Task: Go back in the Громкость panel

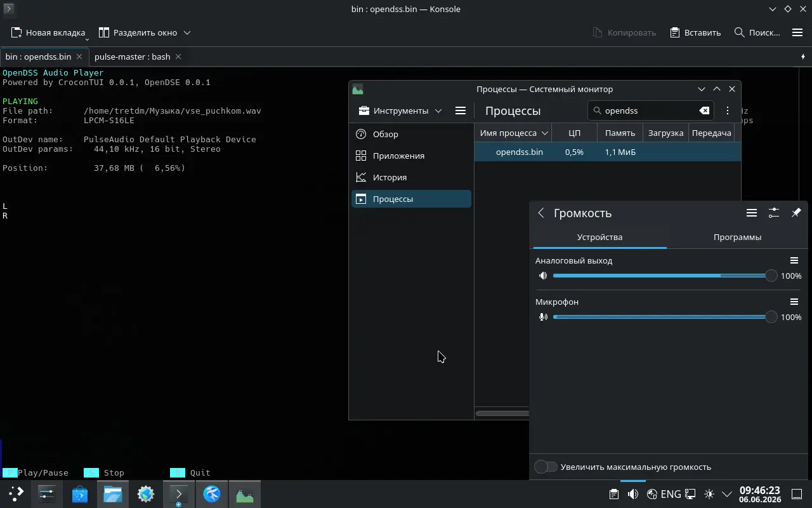Action: tap(541, 213)
